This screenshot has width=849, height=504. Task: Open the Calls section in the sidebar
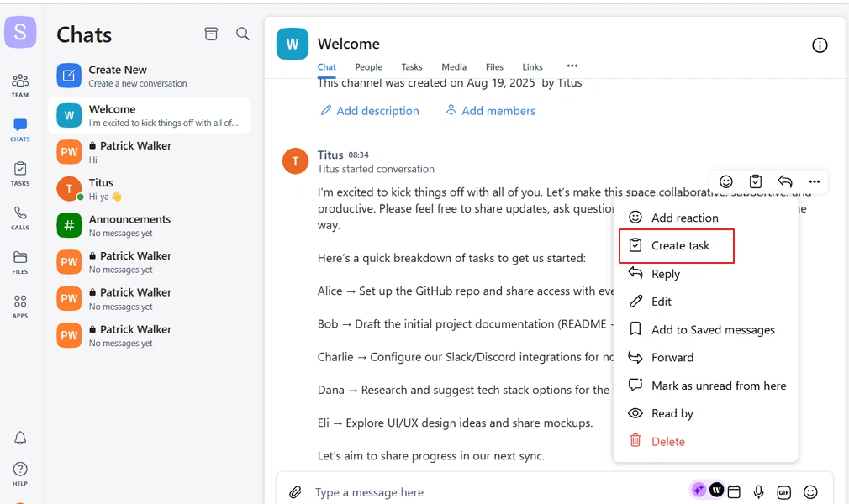(20, 218)
